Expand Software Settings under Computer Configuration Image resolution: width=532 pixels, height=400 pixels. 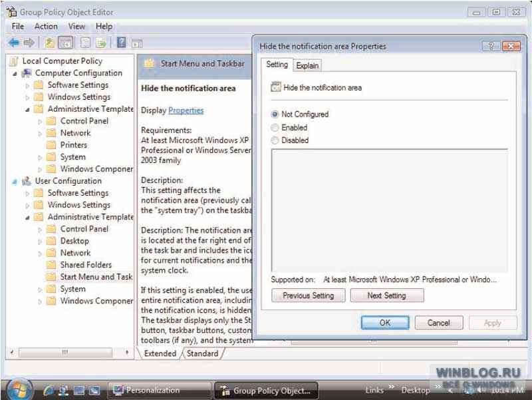tap(27, 86)
